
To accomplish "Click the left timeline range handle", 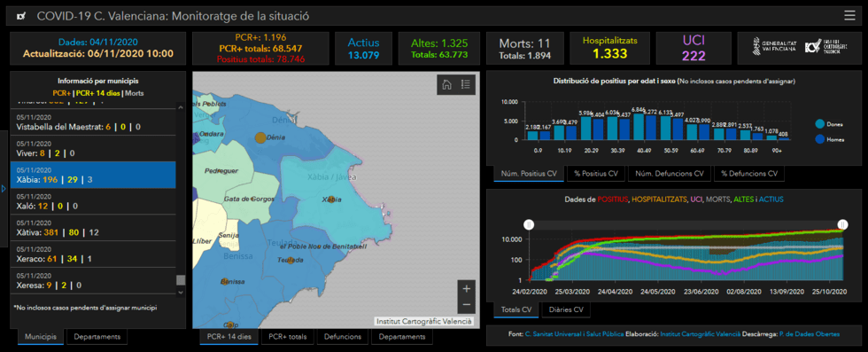I will pyautogui.click(x=529, y=224).
